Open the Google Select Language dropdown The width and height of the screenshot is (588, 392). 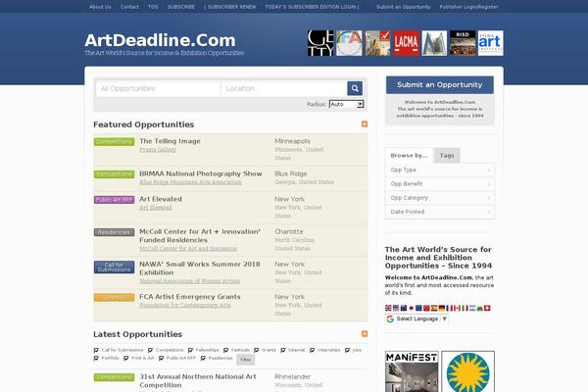416,318
